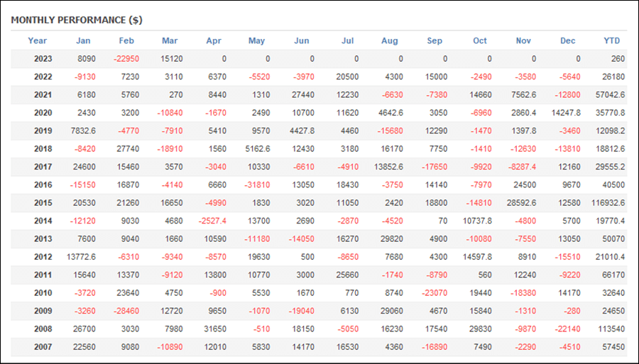Viewport: 639px width, 364px height.
Task: Click the Feb column header
Action: (126, 40)
